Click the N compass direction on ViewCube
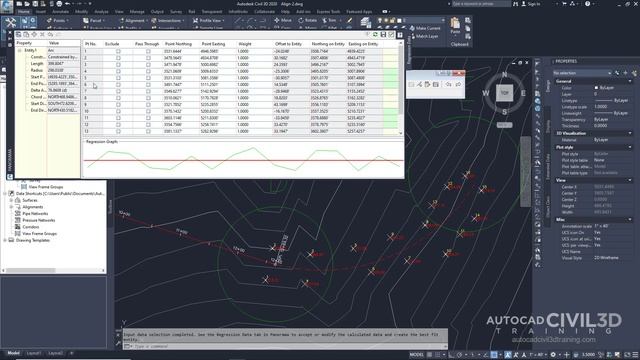This screenshot has height=360, width=640. click(x=504, y=75)
